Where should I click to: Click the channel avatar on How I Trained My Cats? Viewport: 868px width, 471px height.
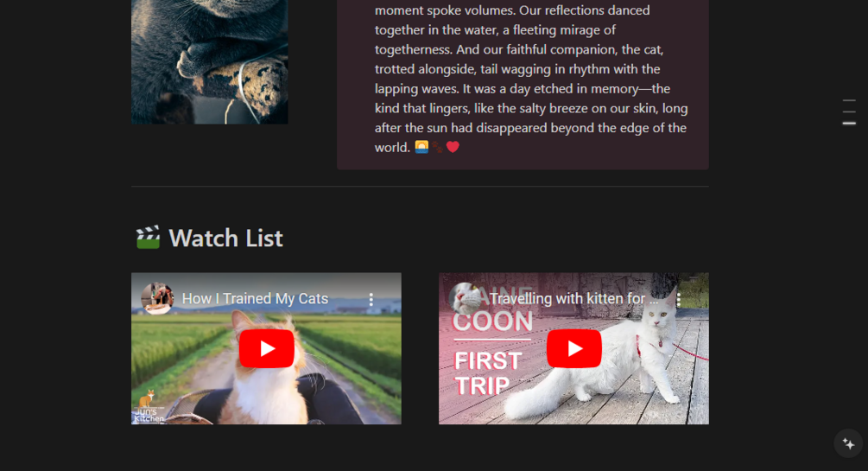click(156, 299)
